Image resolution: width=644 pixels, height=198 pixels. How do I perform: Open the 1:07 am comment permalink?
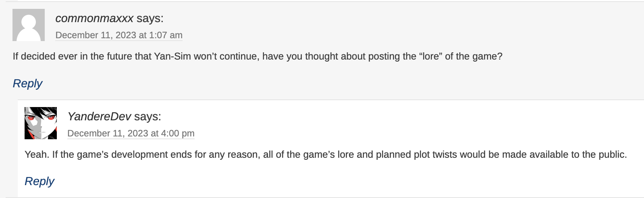(x=119, y=35)
